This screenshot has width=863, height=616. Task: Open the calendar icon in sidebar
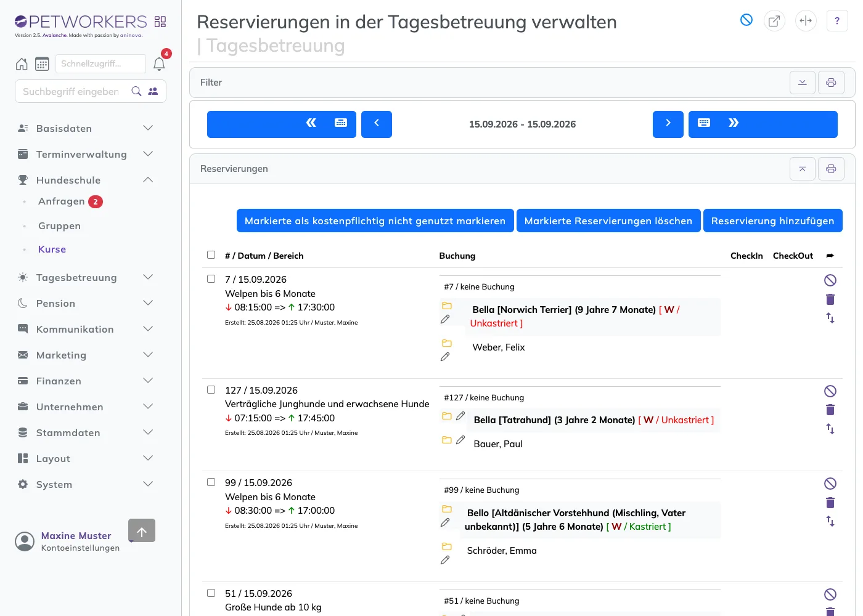coord(42,63)
